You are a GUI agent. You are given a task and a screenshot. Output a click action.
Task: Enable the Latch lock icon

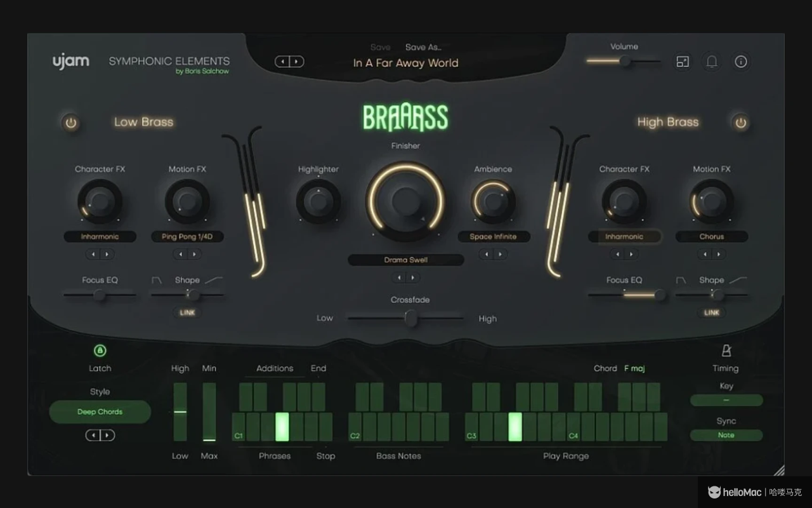(x=100, y=351)
